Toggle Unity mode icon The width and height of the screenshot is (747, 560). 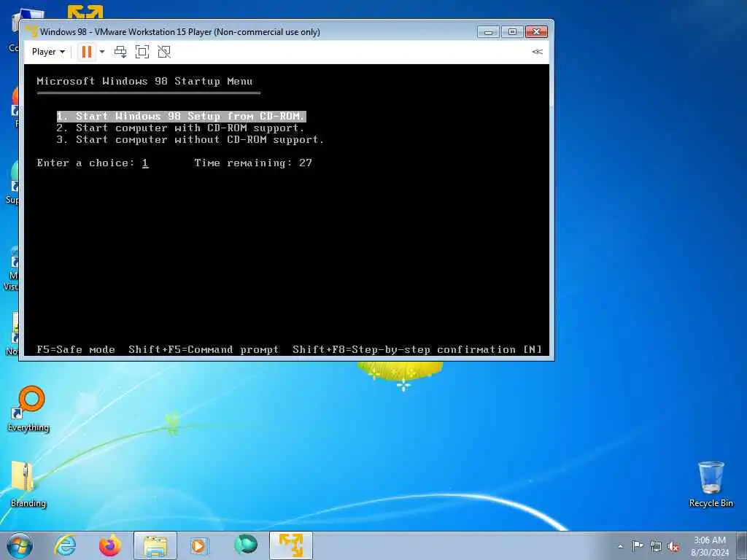point(164,52)
